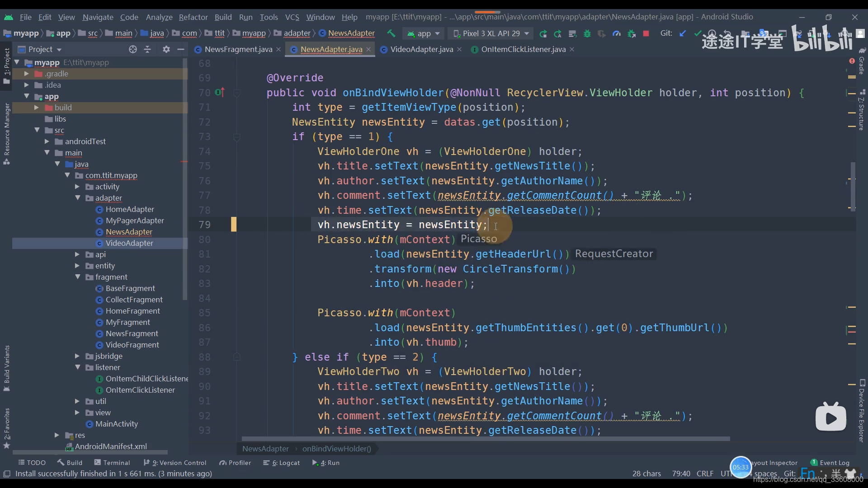This screenshot has height=488, width=868.
Task: Toggle the 1: Project tool window stripe
Action: click(6, 66)
